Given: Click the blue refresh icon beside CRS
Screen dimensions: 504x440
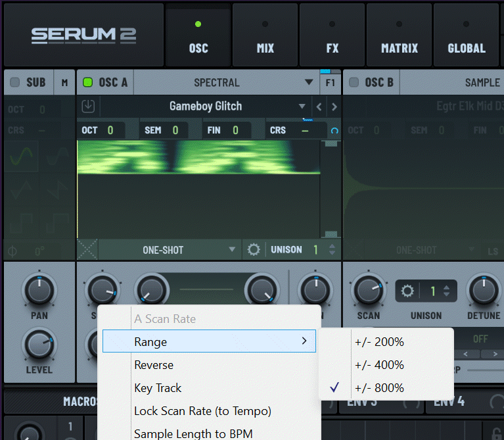Looking at the screenshot, I should (x=334, y=131).
